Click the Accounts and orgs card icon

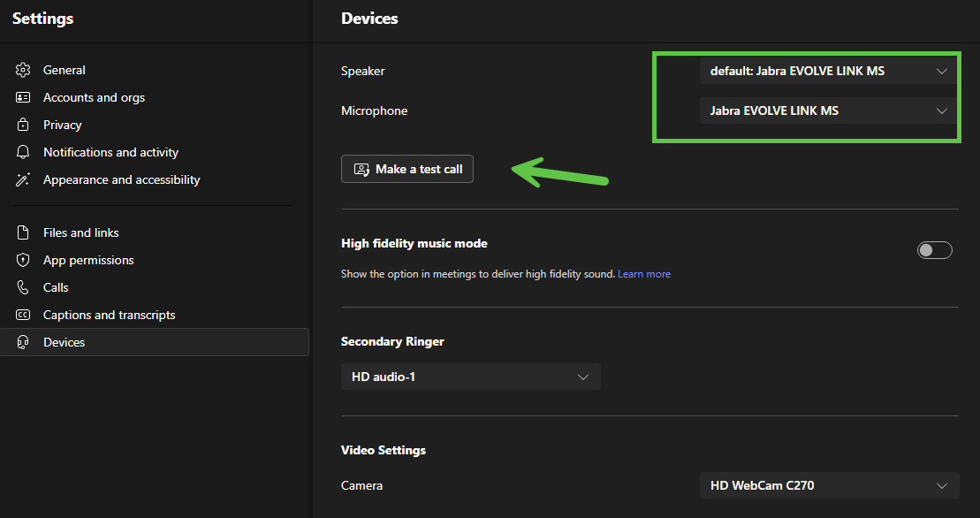(24, 97)
